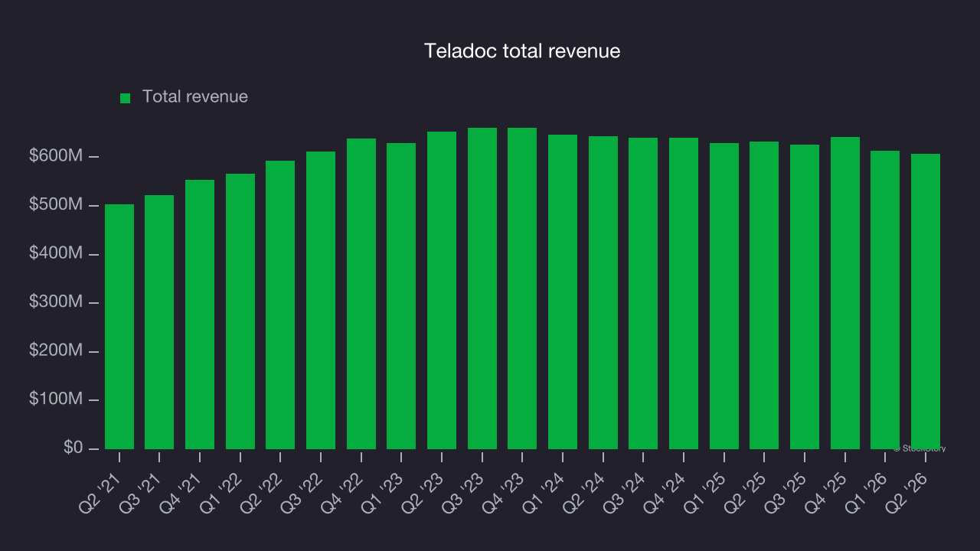The width and height of the screenshot is (980, 551).
Task: Select the $200M y-axis label
Action: click(x=56, y=350)
